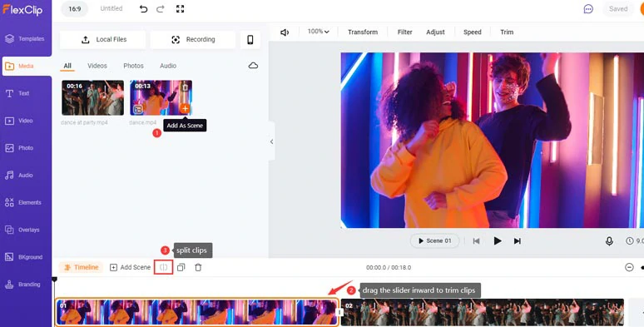644x327 pixels.
Task: Toggle the Timeline mode button
Action: [81, 267]
